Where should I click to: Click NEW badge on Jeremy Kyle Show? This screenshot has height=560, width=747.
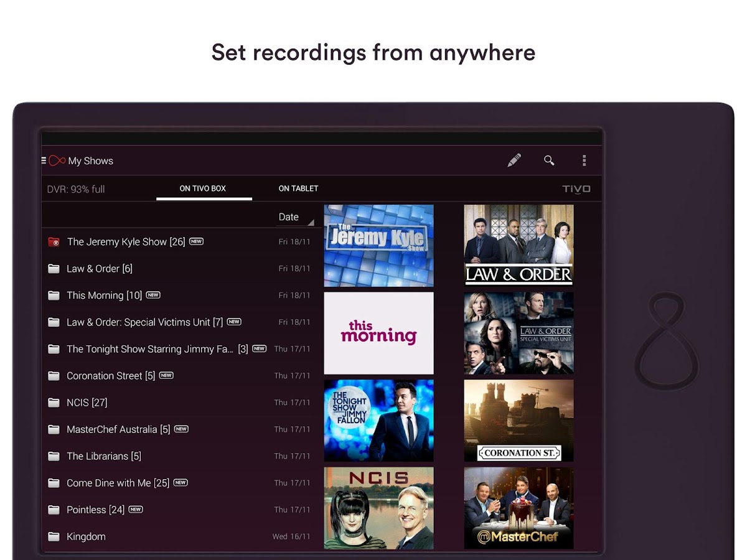(x=197, y=241)
